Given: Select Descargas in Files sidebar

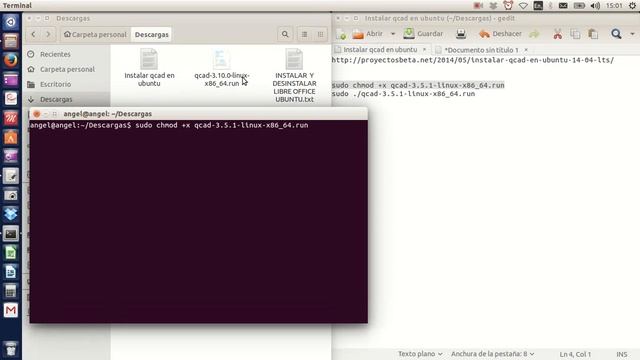Looking at the screenshot, I should (56, 100).
